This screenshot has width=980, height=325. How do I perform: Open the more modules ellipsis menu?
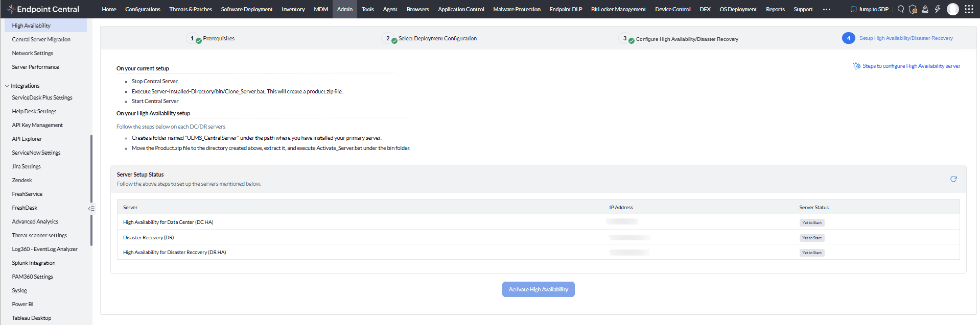[827, 9]
